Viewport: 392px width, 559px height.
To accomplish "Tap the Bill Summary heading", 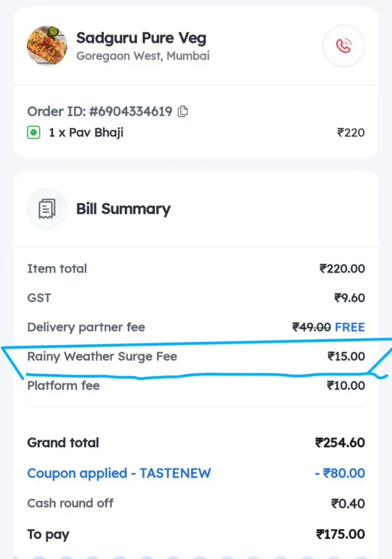I will pos(123,209).
